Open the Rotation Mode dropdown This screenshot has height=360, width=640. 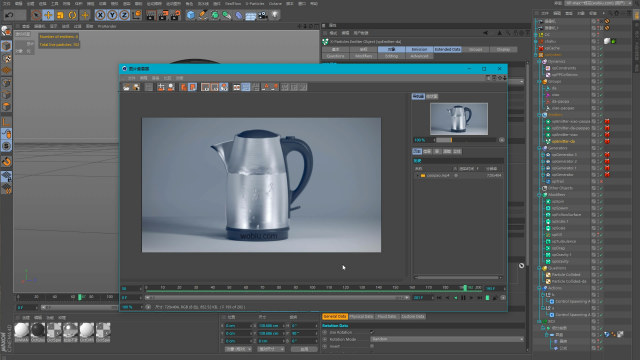[x=447, y=339]
